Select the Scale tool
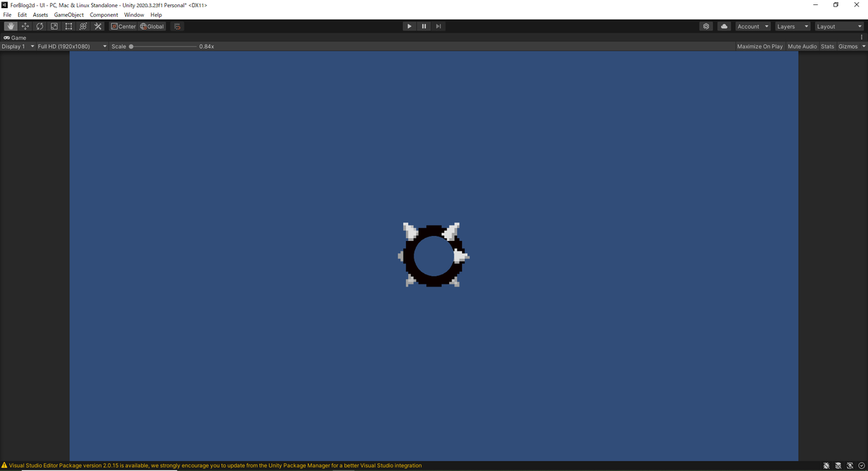This screenshot has height=471, width=868. pyautogui.click(x=54, y=26)
